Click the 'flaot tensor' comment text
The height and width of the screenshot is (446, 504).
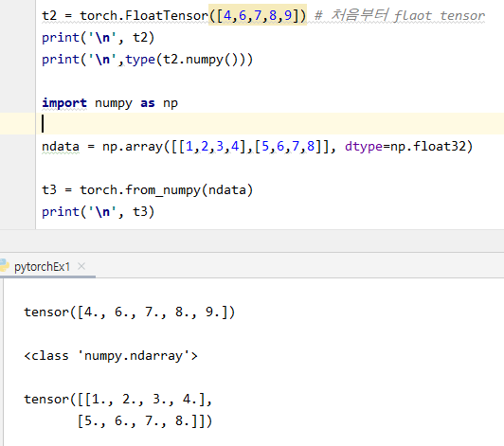pos(440,15)
